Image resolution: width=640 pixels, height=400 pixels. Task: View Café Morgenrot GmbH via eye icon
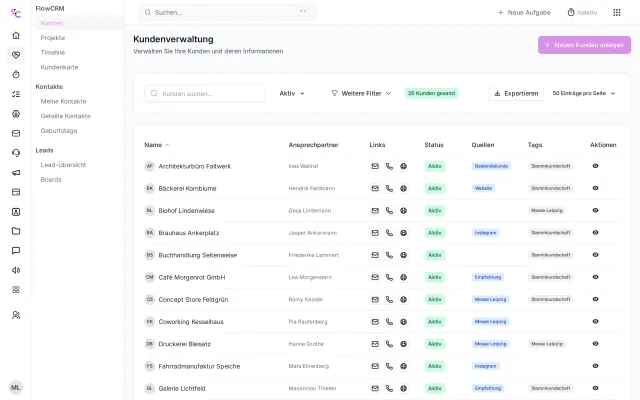(x=596, y=277)
